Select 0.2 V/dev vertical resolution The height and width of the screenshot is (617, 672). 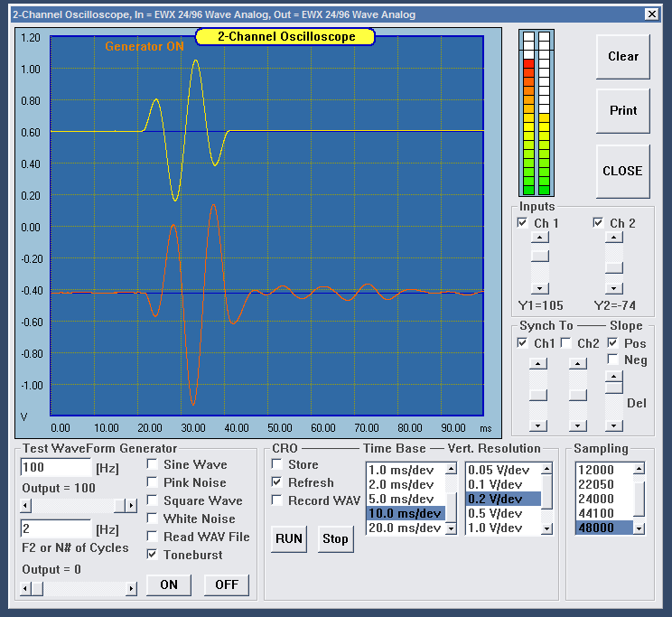[504, 499]
